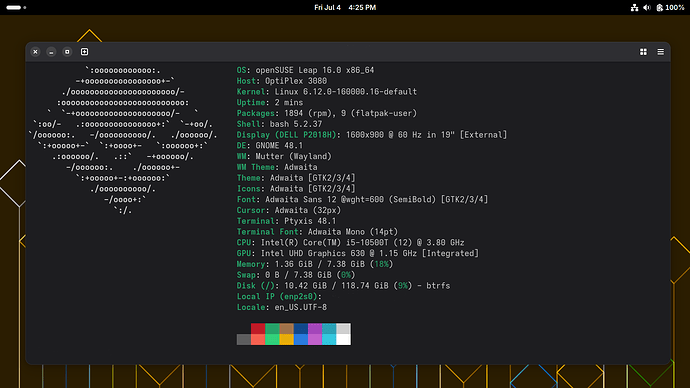Open the clock showing Fri Jul 4

tap(345, 7)
